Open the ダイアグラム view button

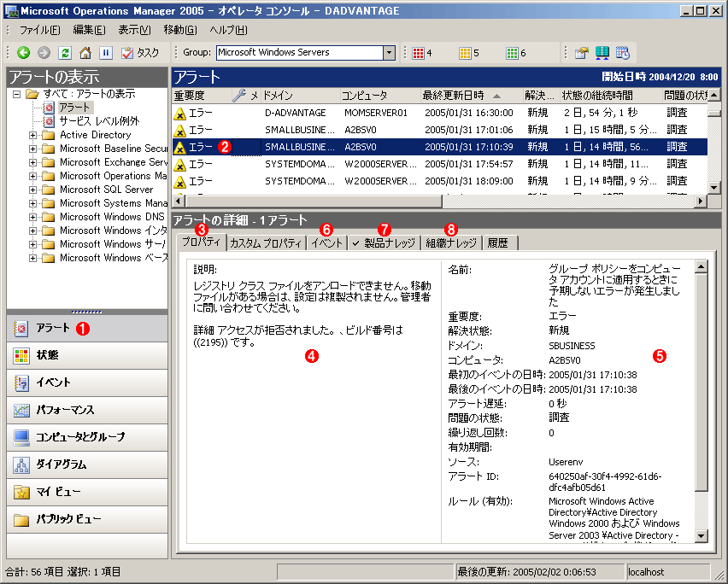point(87,464)
